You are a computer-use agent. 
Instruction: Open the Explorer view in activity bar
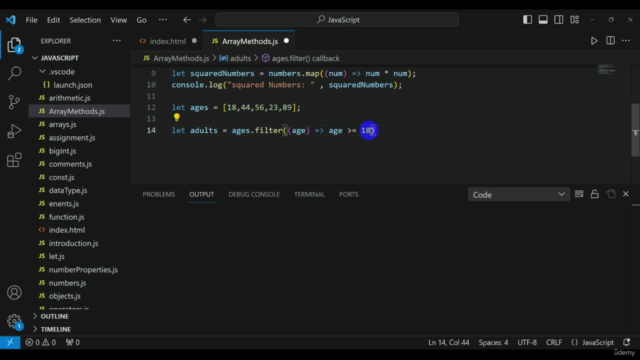pyautogui.click(x=14, y=45)
